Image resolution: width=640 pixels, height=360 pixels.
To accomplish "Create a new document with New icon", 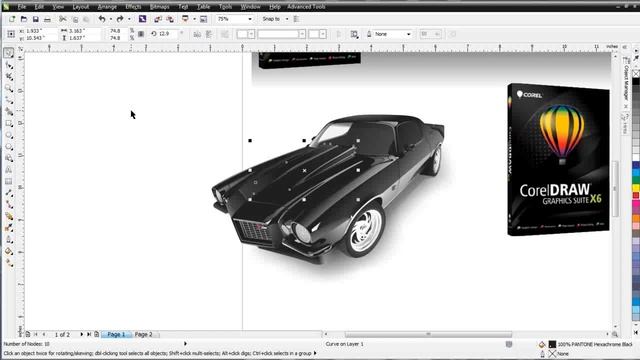I will 12,19.
